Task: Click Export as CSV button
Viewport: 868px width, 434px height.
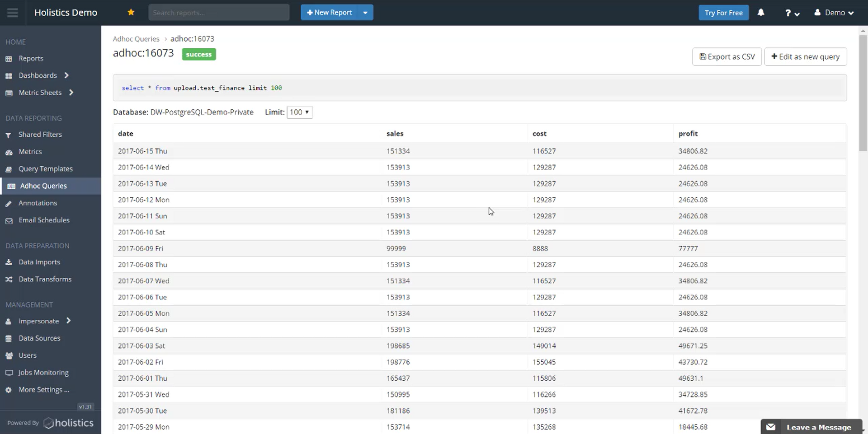Action: [x=727, y=57]
